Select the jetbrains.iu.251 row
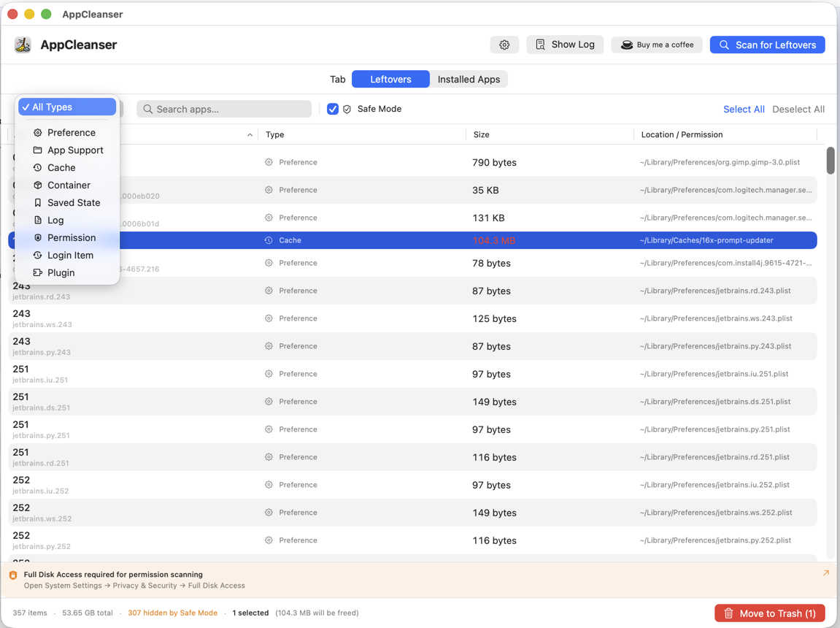Screen dimensions: 840x628 [412, 374]
